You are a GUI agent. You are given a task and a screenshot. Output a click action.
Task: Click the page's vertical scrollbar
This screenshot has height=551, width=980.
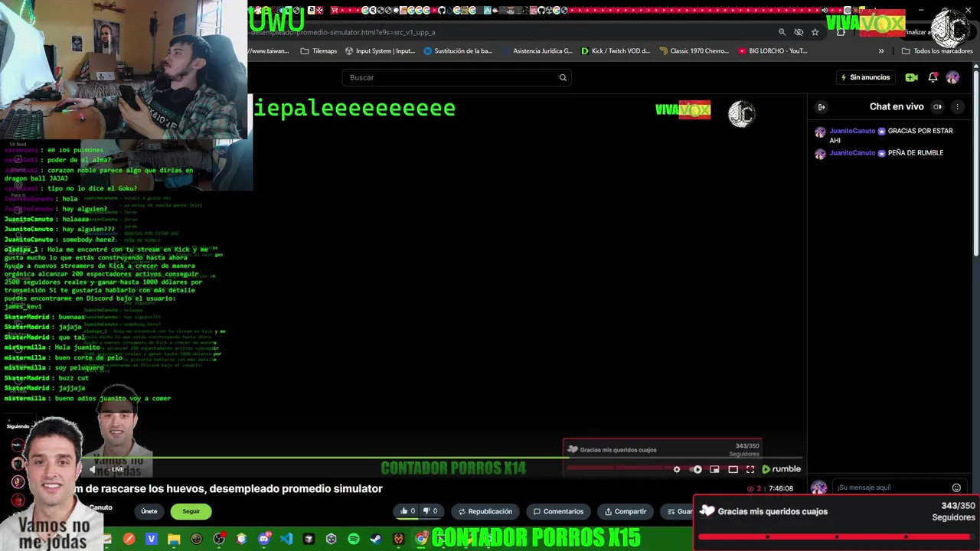[976, 162]
